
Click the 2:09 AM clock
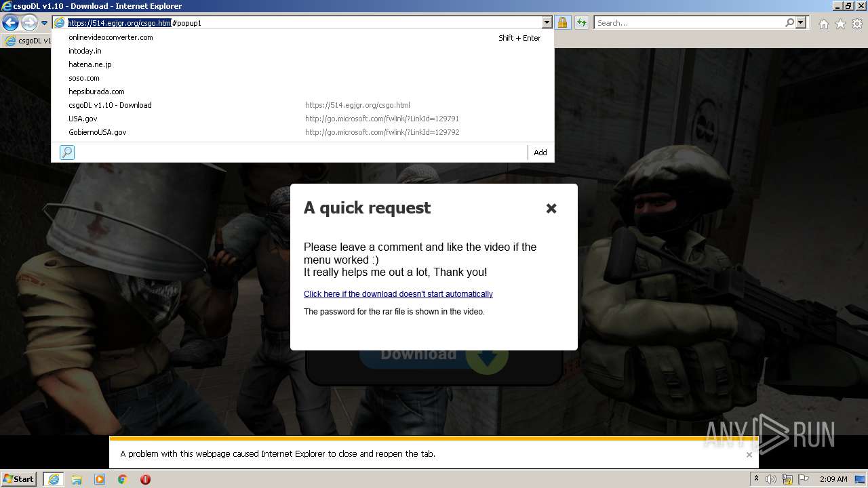click(833, 479)
